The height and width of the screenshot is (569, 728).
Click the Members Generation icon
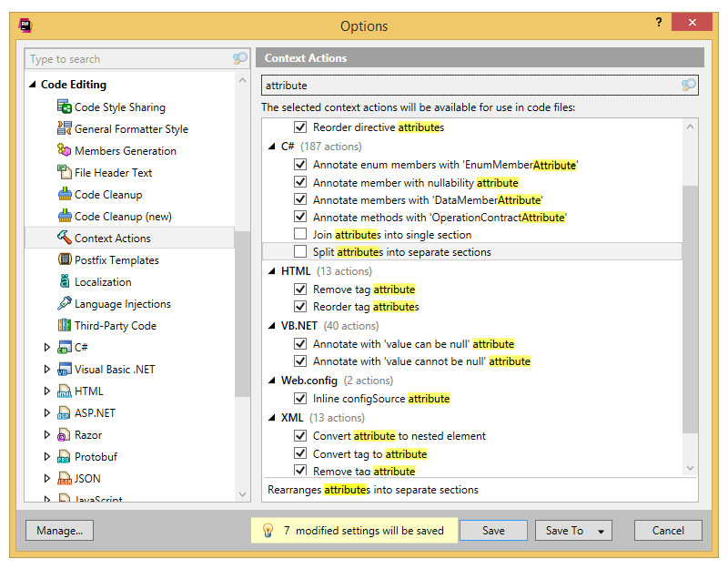(65, 151)
